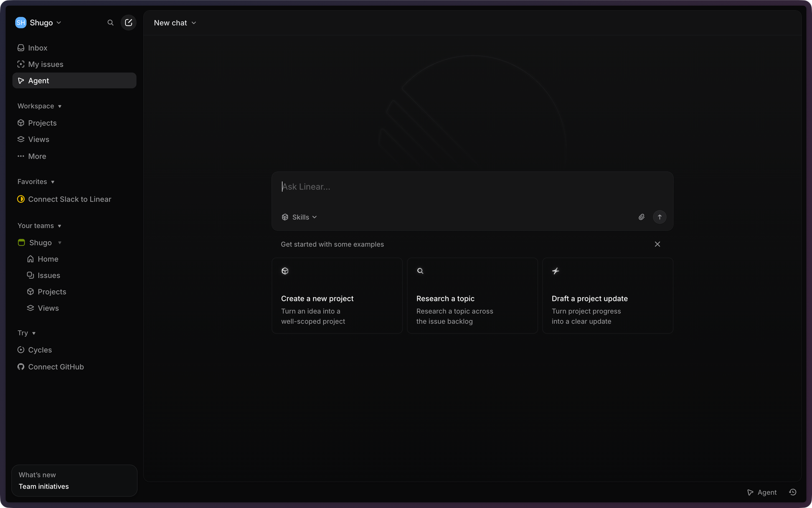This screenshot has width=812, height=508.
Task: Click the workspace Views layers icon
Action: point(21,139)
